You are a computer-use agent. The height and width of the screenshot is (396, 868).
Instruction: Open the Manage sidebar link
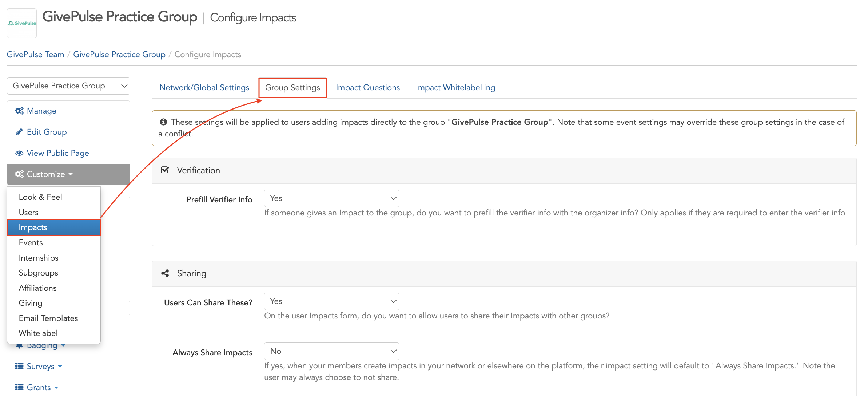pos(41,111)
